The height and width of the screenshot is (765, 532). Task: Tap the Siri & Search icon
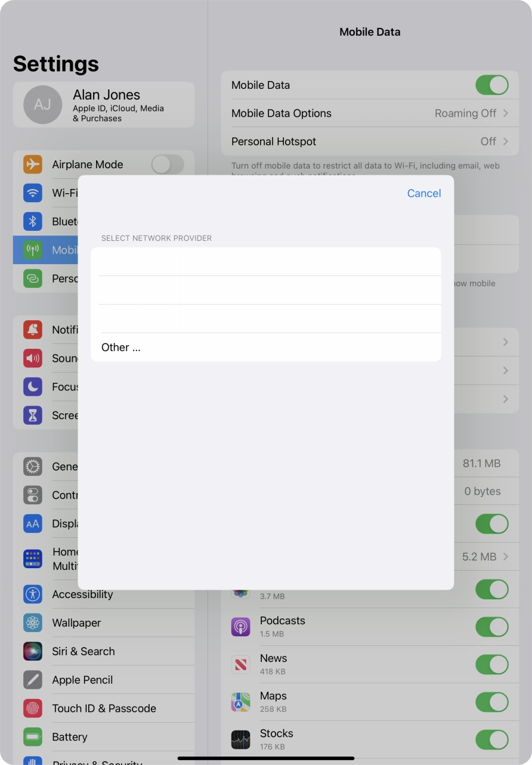(33, 651)
